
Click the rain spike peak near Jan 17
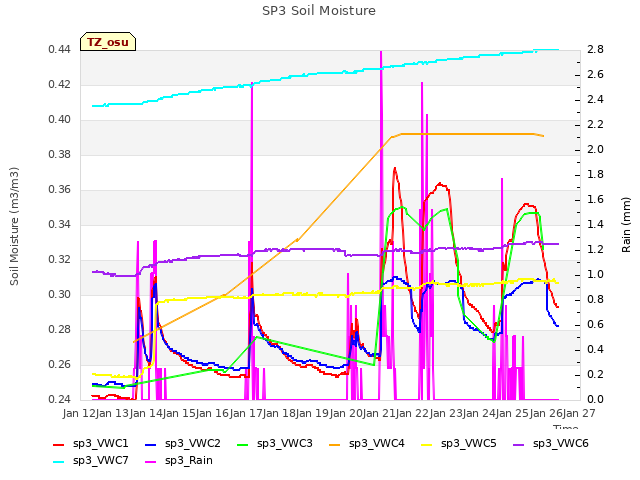pos(252,83)
